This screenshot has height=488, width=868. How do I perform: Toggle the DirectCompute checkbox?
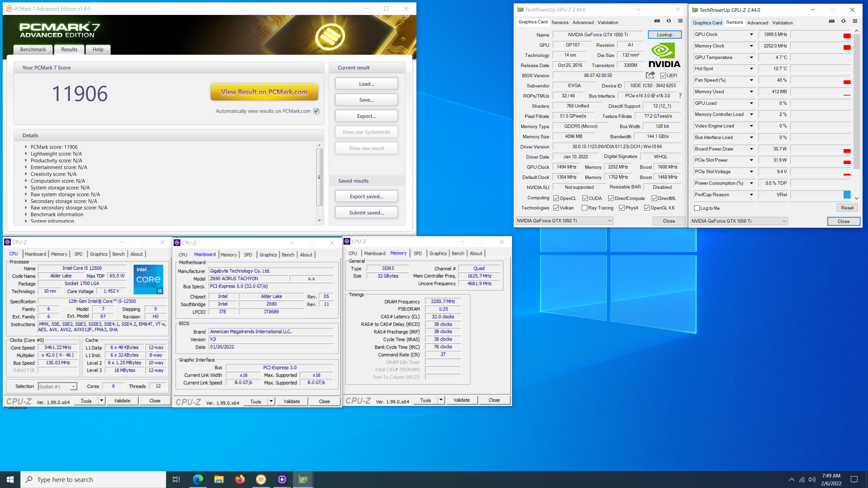point(611,198)
